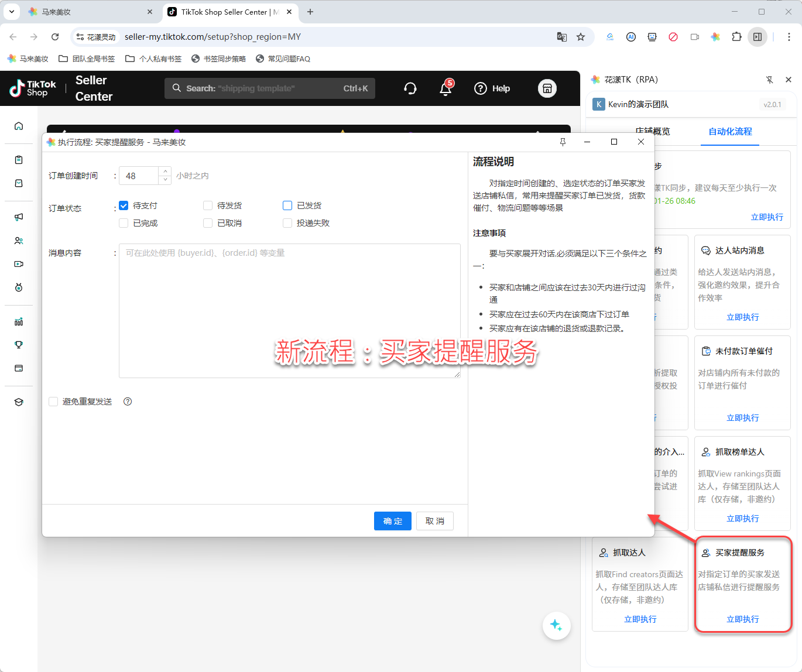Open the Home icon in left sidebar
802x672 pixels.
[19, 126]
